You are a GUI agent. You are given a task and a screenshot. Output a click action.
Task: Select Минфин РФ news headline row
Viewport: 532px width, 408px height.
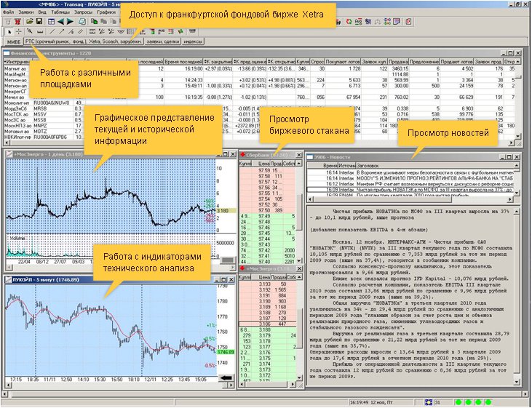coord(410,184)
